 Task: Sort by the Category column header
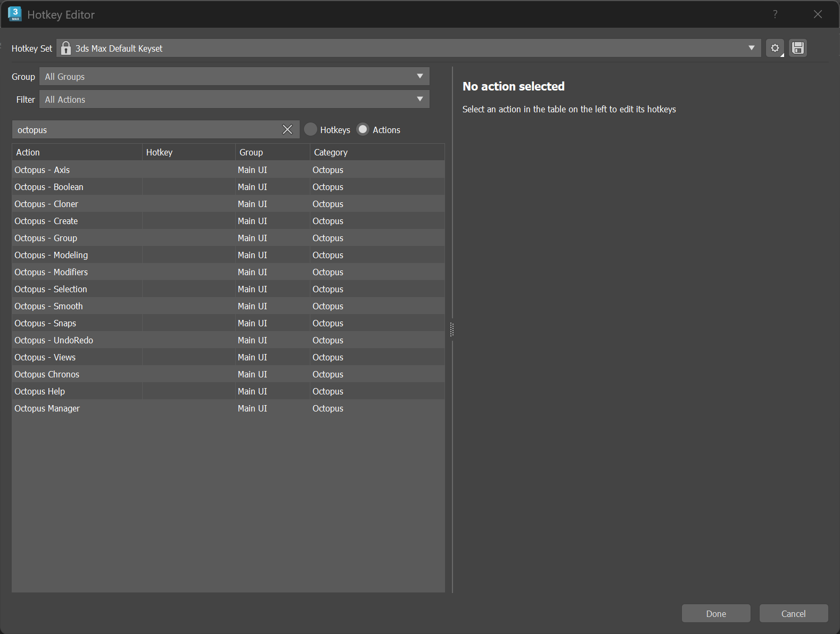coord(377,152)
